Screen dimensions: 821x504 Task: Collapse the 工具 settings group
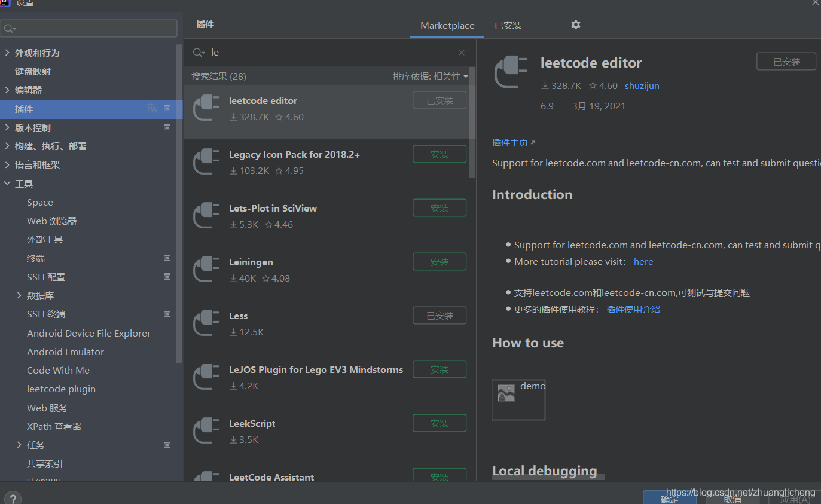7,184
